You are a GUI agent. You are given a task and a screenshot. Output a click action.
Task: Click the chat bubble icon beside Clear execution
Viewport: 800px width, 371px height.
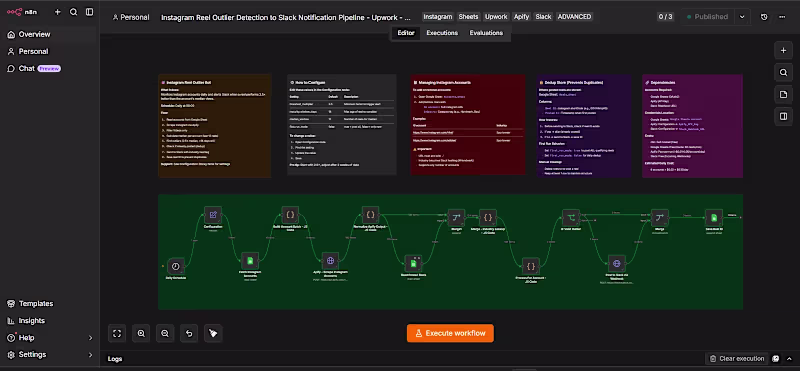776,359
